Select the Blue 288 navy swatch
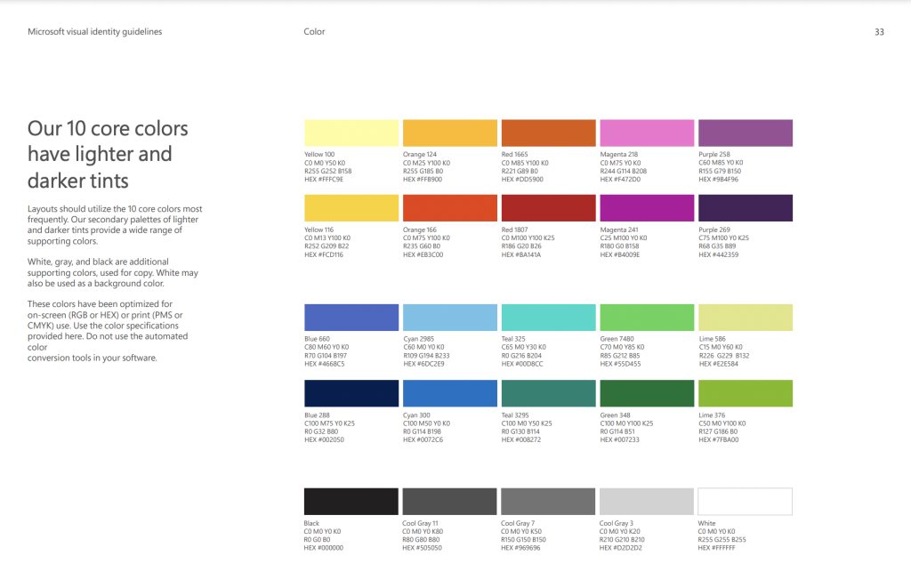911x588 pixels. coord(351,393)
